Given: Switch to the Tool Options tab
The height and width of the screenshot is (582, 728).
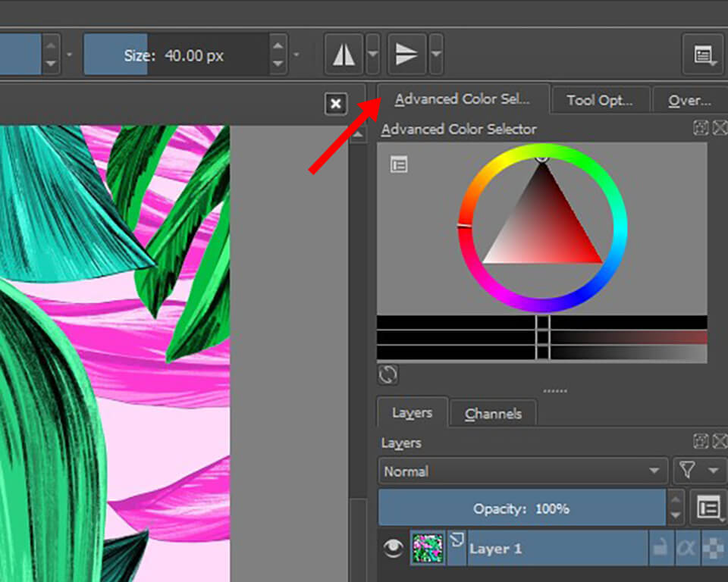Looking at the screenshot, I should click(601, 99).
